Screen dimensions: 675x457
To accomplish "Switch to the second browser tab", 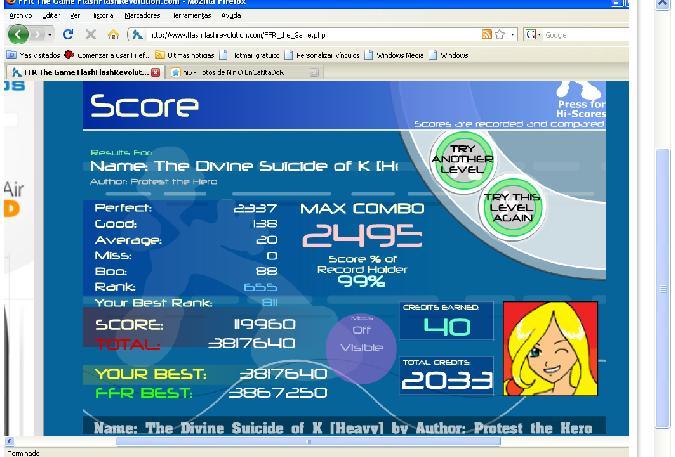I will tap(235, 73).
